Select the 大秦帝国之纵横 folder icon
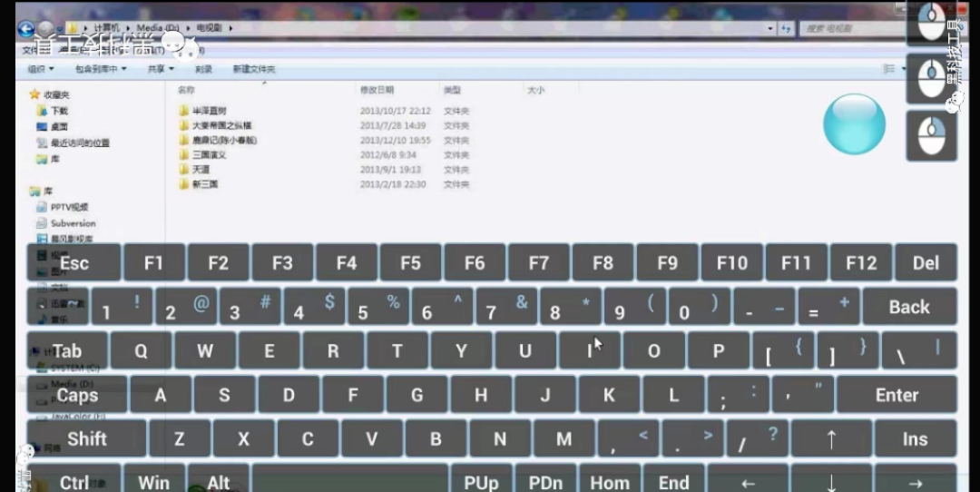This screenshot has height=492, width=980. (x=183, y=125)
